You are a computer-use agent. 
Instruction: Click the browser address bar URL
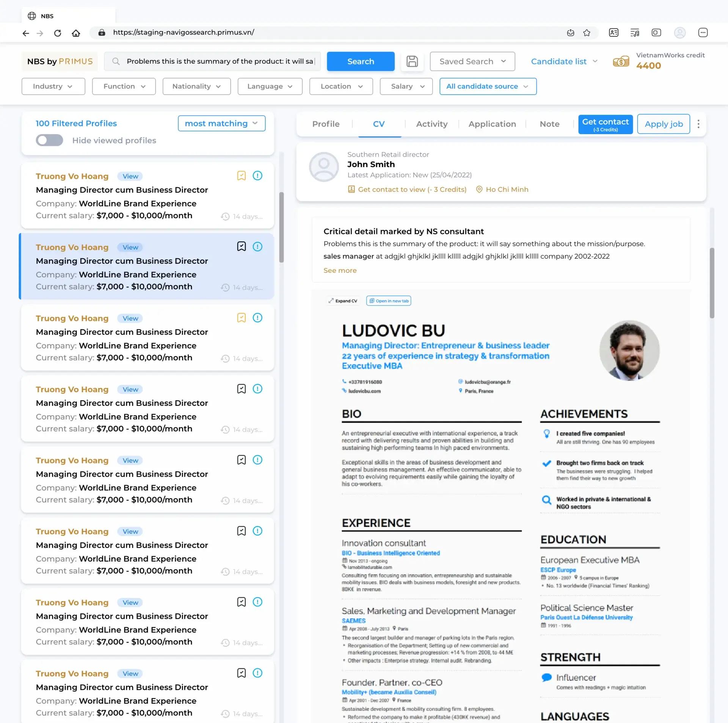(184, 33)
